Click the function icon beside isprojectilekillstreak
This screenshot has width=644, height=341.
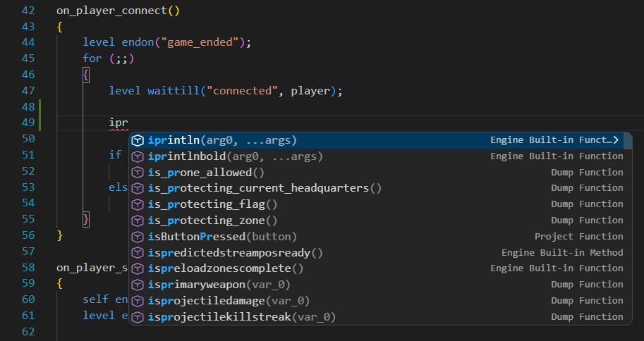(138, 317)
